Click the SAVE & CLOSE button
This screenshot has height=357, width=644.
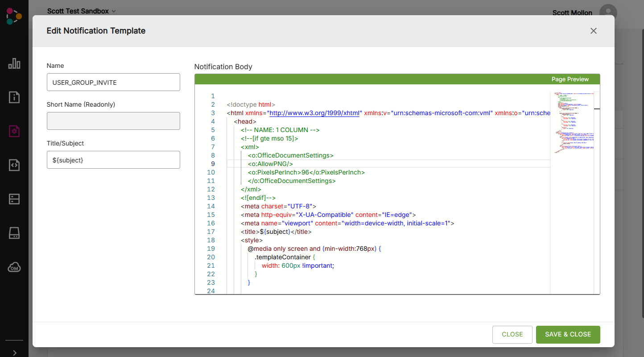[x=568, y=335]
